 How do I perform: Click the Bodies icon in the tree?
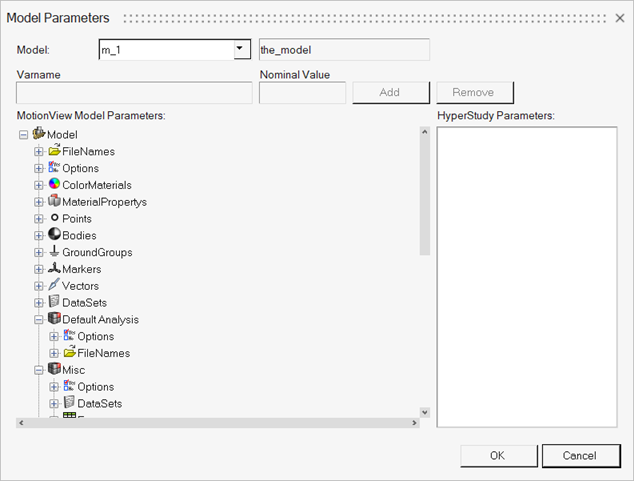(x=54, y=235)
